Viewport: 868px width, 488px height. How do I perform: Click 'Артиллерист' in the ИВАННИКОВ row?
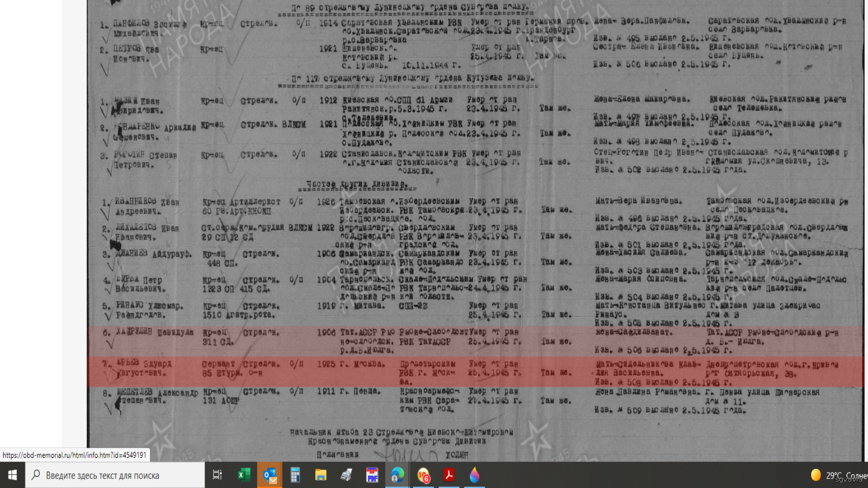point(255,202)
